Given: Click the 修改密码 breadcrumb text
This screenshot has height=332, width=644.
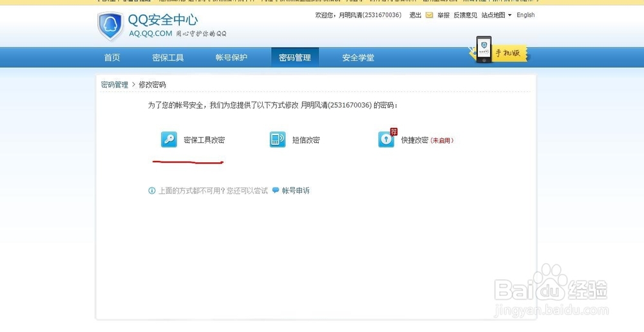Looking at the screenshot, I should pyautogui.click(x=153, y=84).
